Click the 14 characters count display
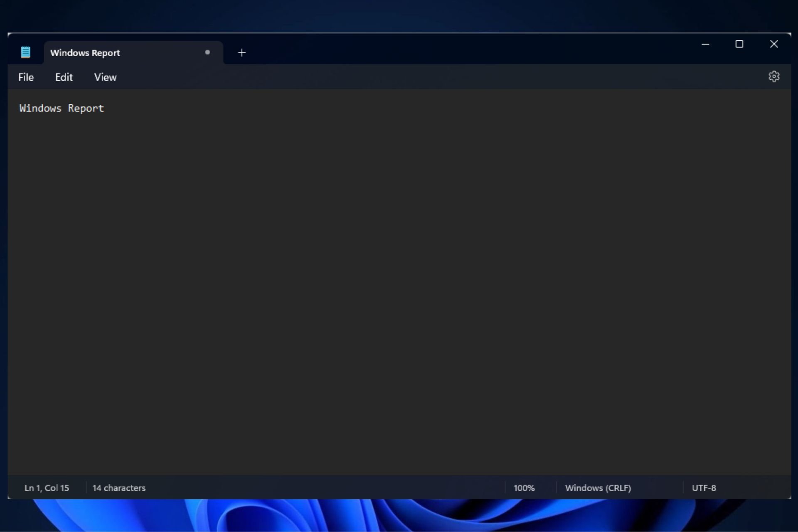Viewport: 798px width, 532px height. point(119,488)
